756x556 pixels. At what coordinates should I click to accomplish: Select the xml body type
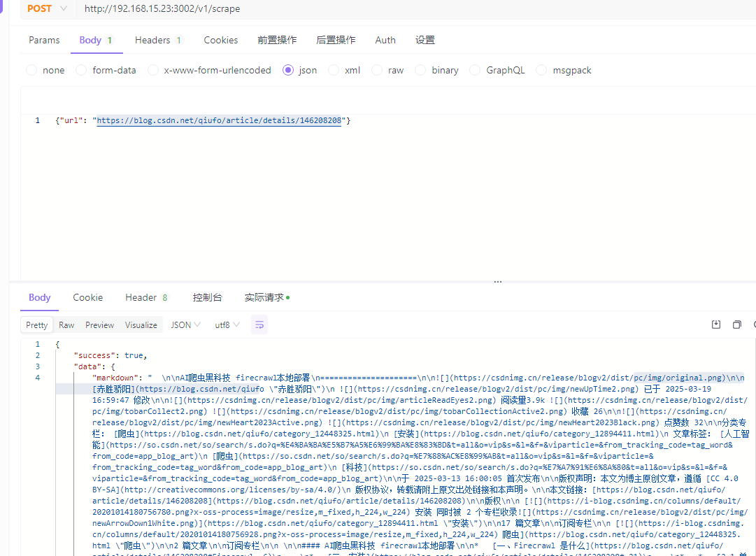click(344, 71)
